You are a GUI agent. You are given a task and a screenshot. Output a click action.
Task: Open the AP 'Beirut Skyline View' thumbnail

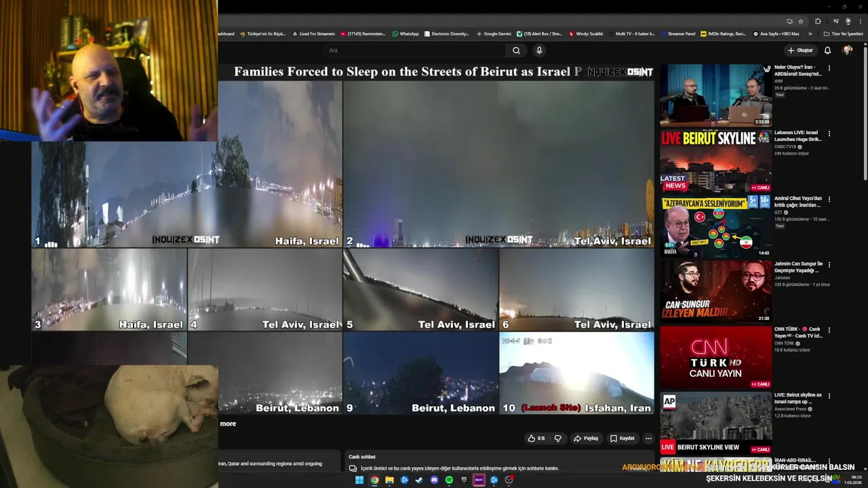coord(715,422)
